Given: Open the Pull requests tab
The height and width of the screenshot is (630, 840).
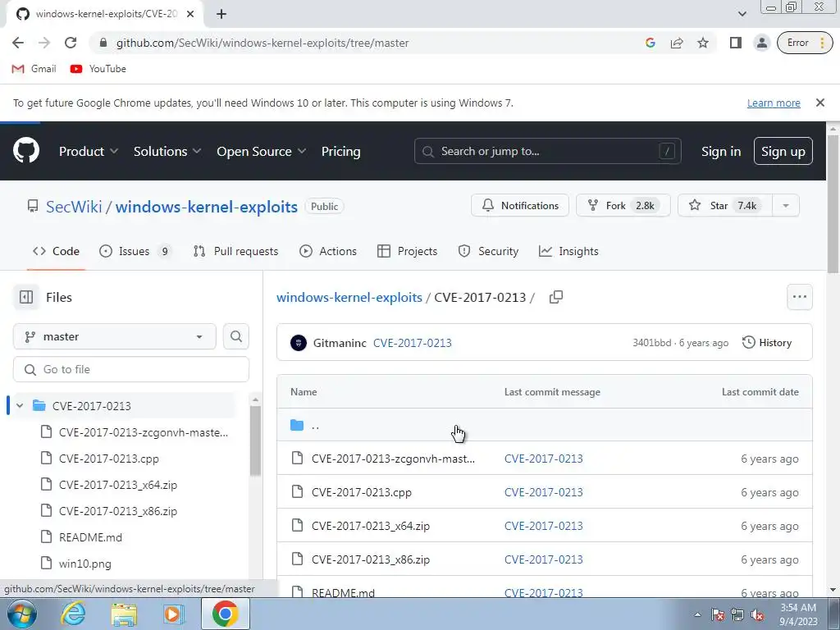Looking at the screenshot, I should (235, 251).
